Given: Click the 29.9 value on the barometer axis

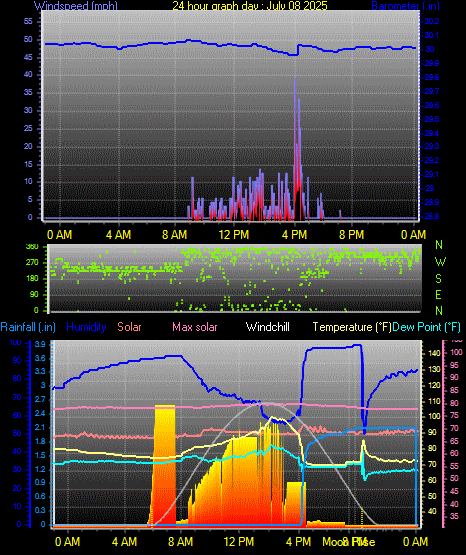Looking at the screenshot, I should [x=432, y=63].
